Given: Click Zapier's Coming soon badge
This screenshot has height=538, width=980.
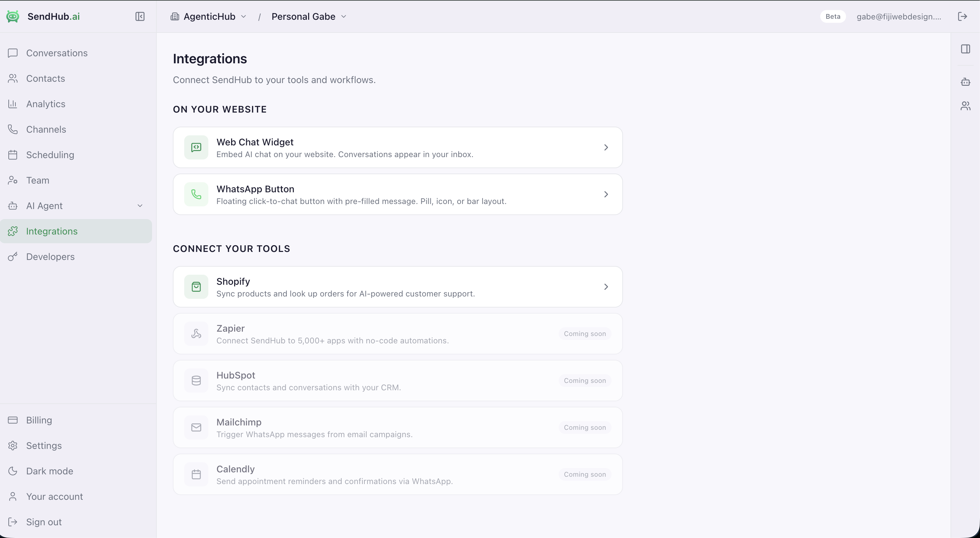Looking at the screenshot, I should coord(585,334).
